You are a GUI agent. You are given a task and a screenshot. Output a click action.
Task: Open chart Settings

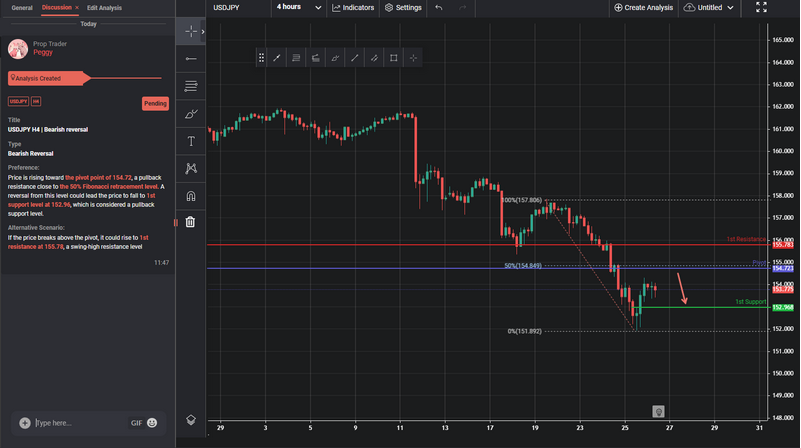pyautogui.click(x=403, y=8)
